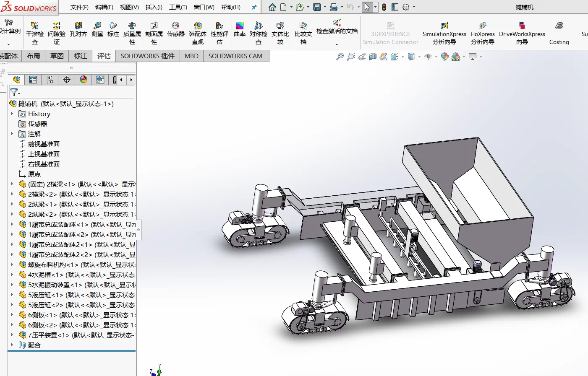Switch to the 草图 tab
This screenshot has width=588, height=376.
click(x=57, y=56)
